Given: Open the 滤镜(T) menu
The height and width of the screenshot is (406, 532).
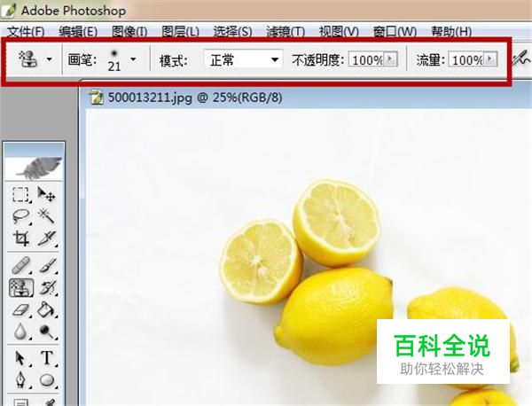Looking at the screenshot, I should pyautogui.click(x=286, y=32).
